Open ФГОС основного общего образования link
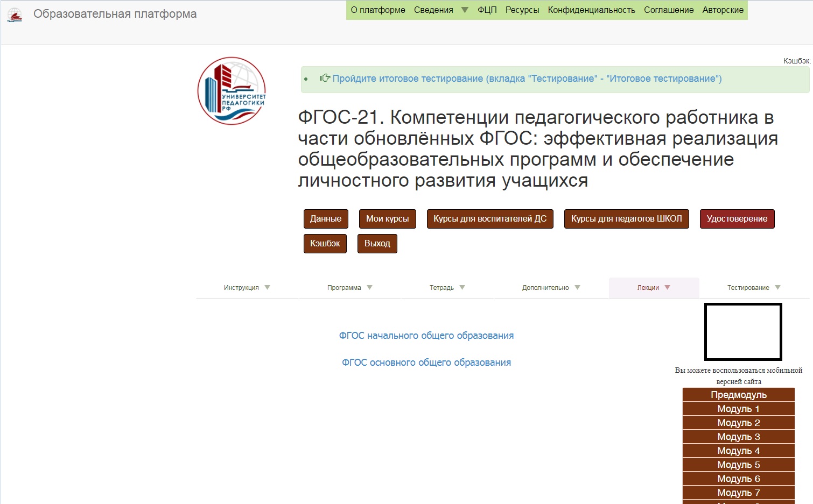813x504 pixels. click(426, 363)
